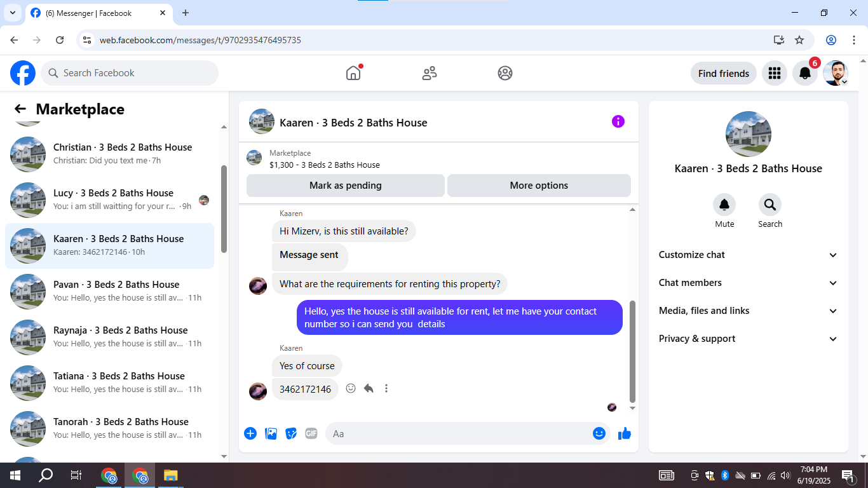Viewport: 868px width, 488px height.
Task: Open more actions plus icon in composer
Action: coord(250,433)
